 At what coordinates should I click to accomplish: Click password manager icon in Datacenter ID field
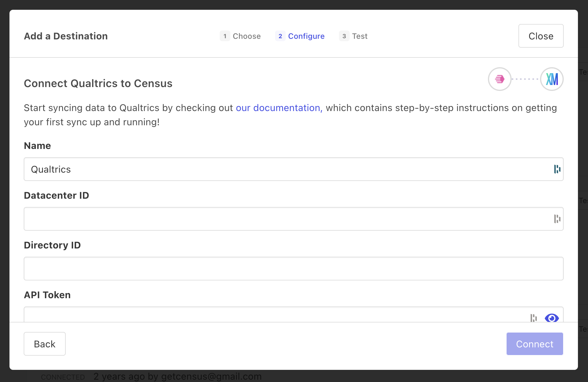tap(557, 219)
